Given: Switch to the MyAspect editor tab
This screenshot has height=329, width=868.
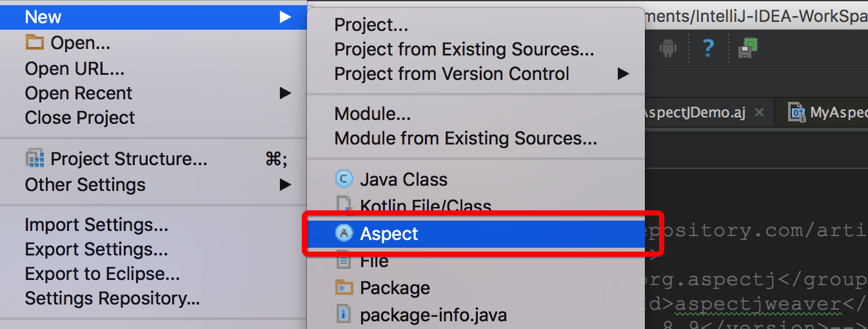Looking at the screenshot, I should tap(828, 112).
